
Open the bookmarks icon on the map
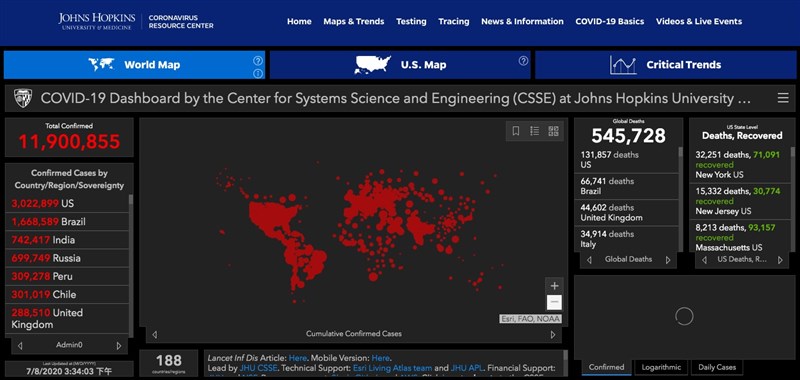[516, 131]
